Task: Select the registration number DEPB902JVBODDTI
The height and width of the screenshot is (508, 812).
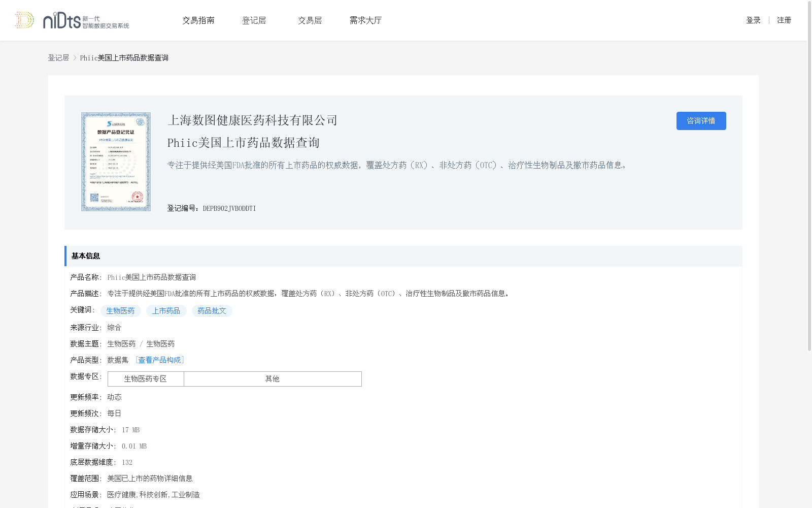Action: tap(229, 208)
